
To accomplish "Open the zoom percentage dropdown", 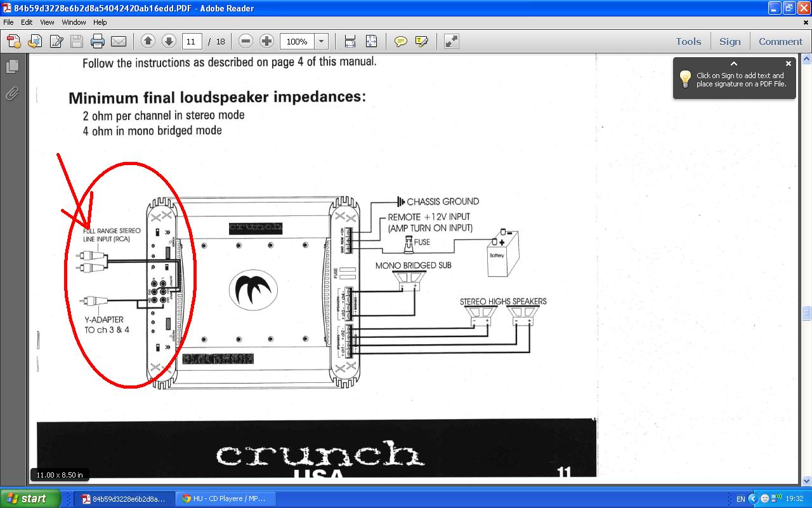I will [x=322, y=41].
